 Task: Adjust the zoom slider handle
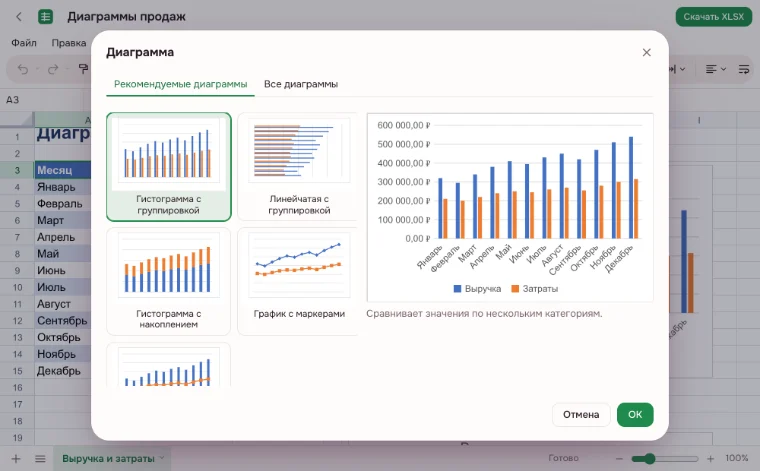pyautogui.click(x=649, y=458)
